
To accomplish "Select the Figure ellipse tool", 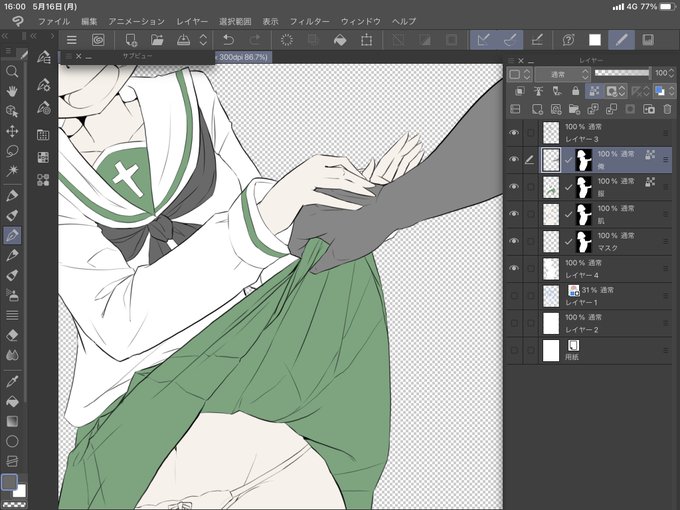I will (12, 441).
